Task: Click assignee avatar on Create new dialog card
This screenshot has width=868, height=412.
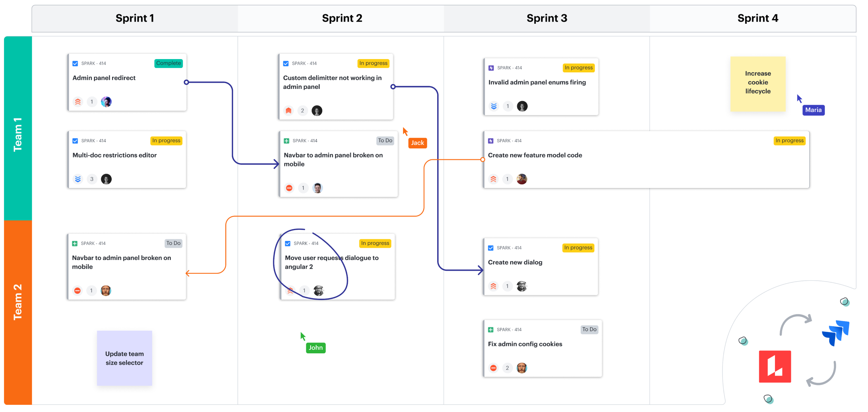Action: (522, 286)
